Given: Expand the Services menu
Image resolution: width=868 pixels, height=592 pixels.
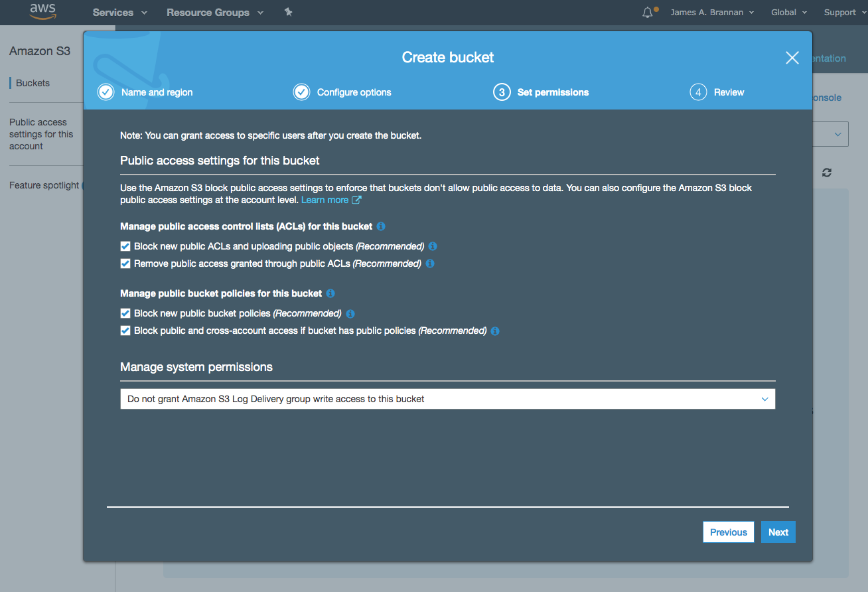Looking at the screenshot, I should pyautogui.click(x=119, y=13).
